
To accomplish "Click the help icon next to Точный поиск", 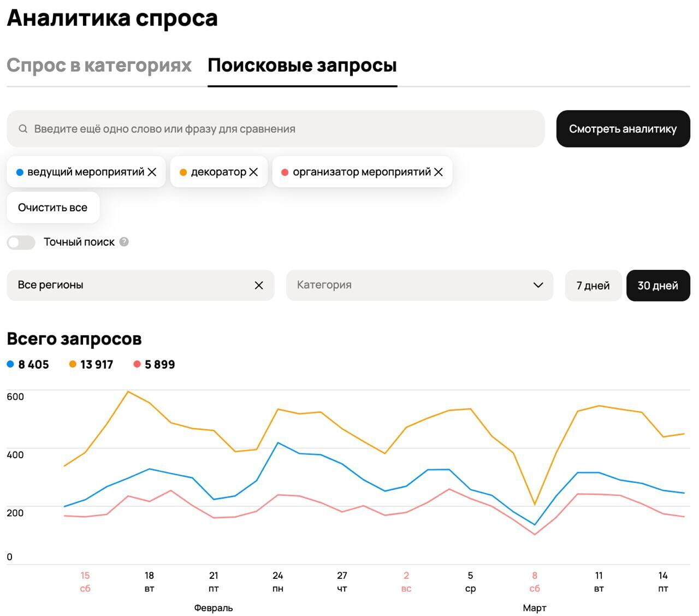I will [124, 242].
